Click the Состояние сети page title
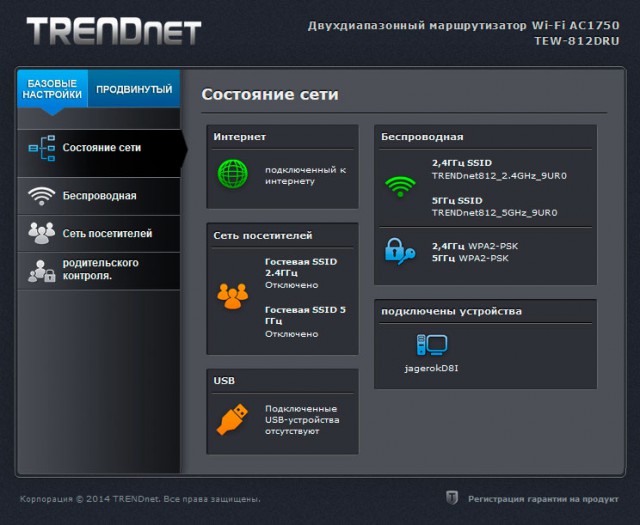 point(270,94)
